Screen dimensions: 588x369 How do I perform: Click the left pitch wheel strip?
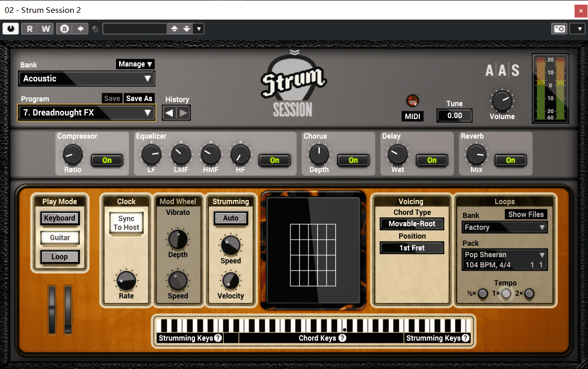tap(52, 309)
